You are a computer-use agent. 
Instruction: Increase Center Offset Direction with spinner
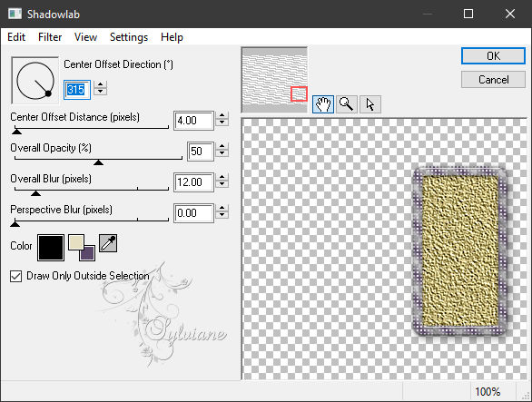click(101, 84)
